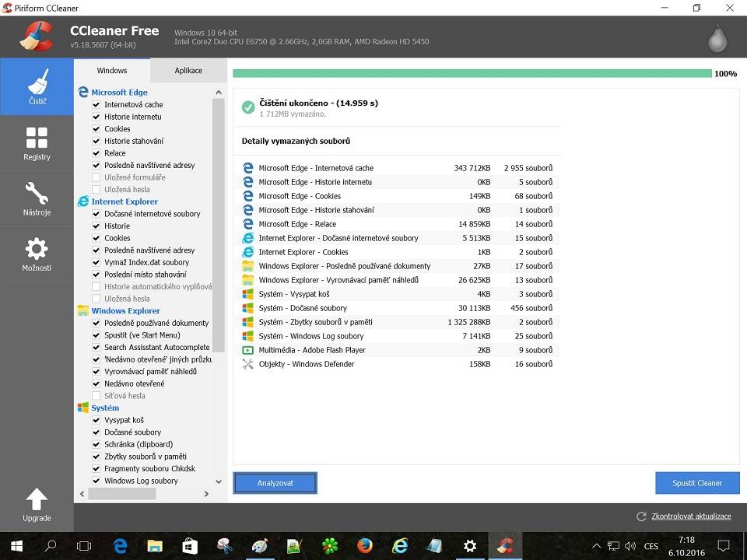The width and height of the screenshot is (747, 560).
Task: Click Edge icon in Internetová cache result row
Action: coord(247,168)
